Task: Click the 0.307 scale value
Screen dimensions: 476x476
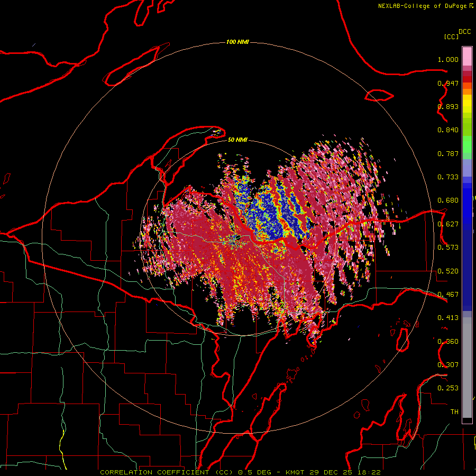Action: pyautogui.click(x=448, y=365)
